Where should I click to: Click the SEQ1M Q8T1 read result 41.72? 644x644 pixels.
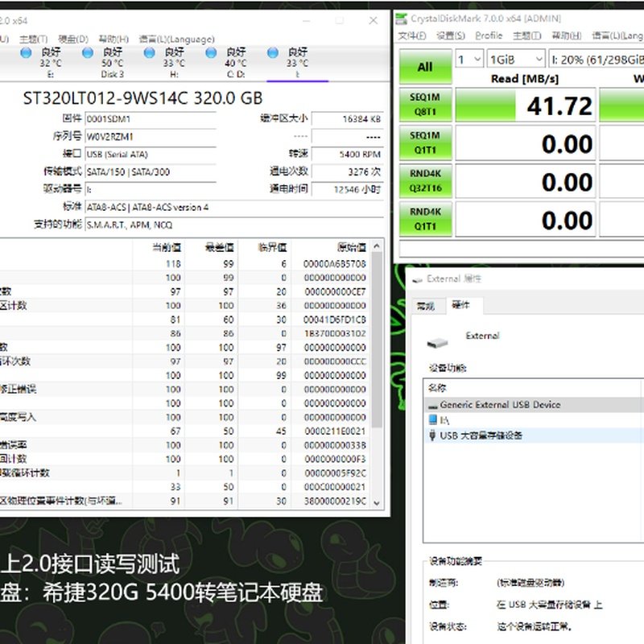[526, 105]
